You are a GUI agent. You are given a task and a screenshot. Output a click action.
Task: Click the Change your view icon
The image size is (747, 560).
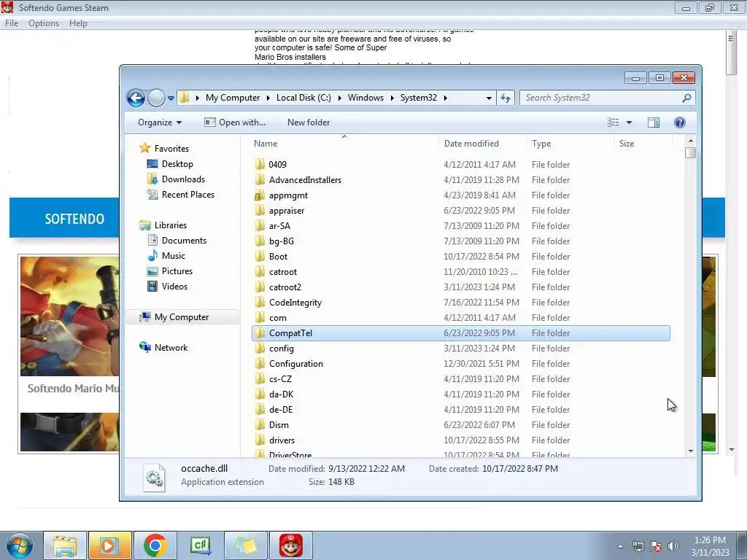pyautogui.click(x=613, y=122)
